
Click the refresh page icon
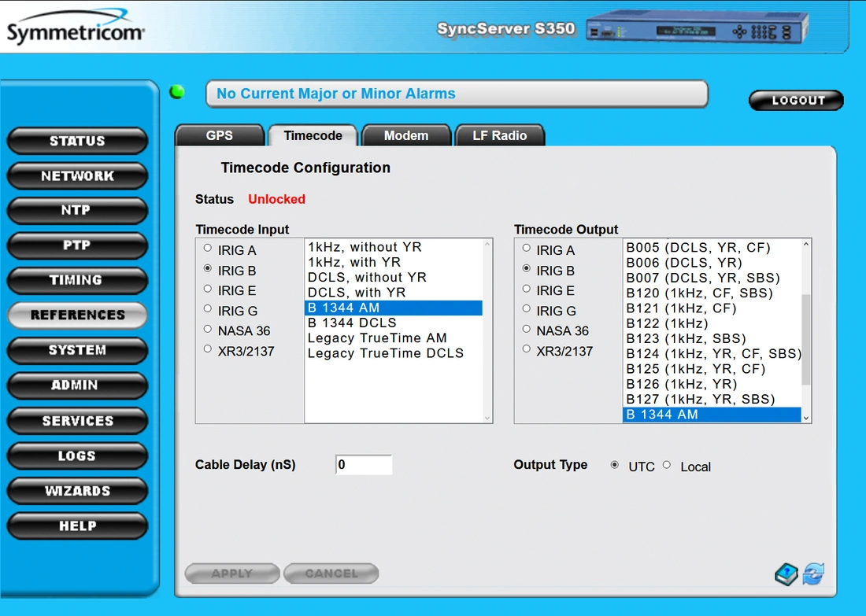(x=813, y=574)
